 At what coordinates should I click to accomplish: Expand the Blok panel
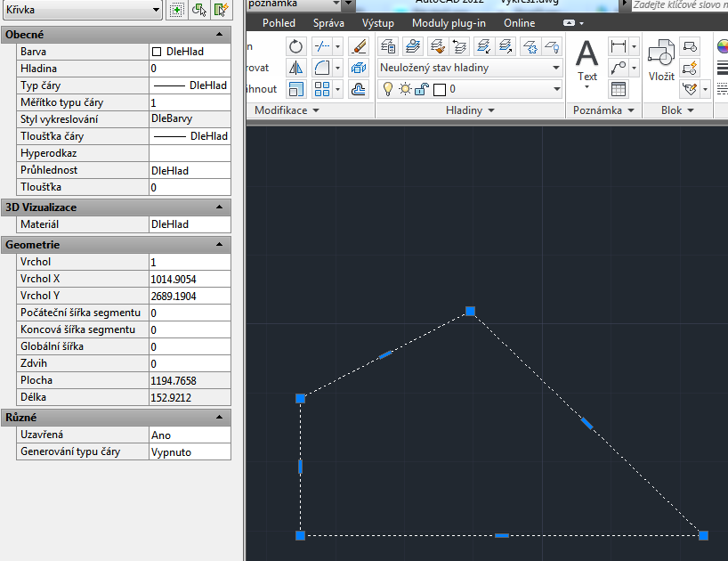677,110
